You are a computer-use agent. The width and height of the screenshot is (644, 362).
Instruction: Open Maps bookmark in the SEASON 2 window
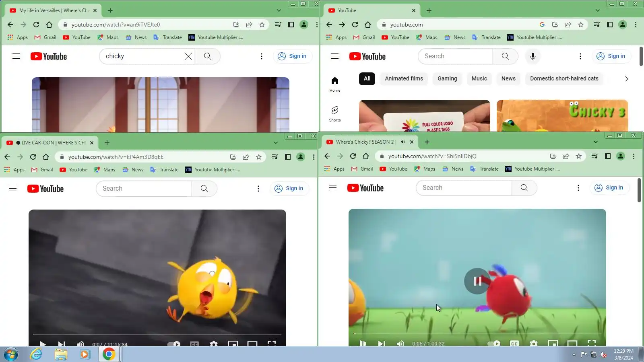tap(425, 169)
